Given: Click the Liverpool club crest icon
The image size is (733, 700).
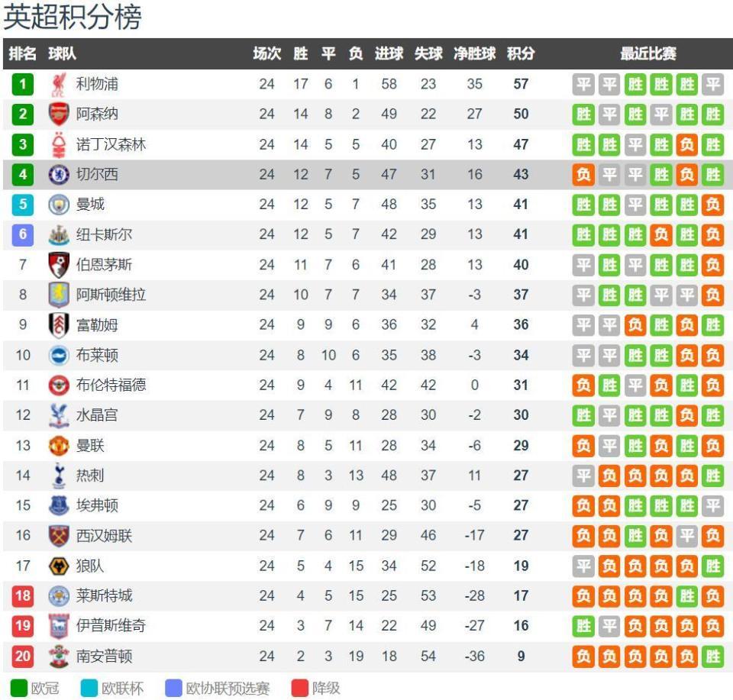Looking at the screenshot, I should coord(59,84).
